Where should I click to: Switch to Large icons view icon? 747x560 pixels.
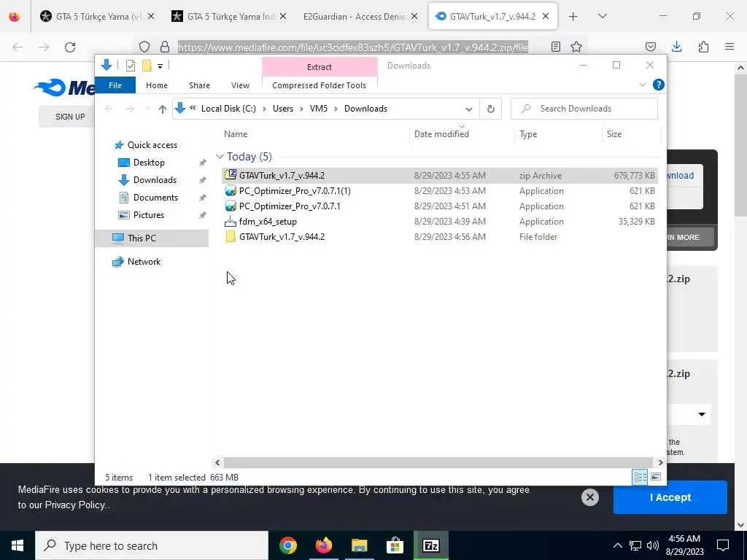[656, 477]
